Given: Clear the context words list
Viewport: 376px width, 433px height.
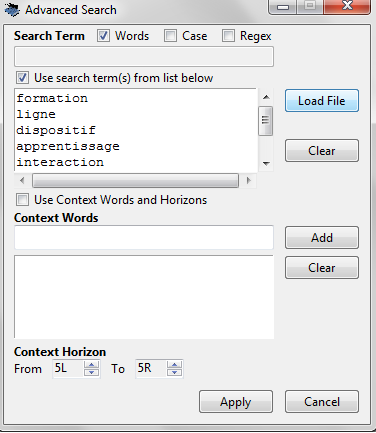Looking at the screenshot, I should 322,267.
